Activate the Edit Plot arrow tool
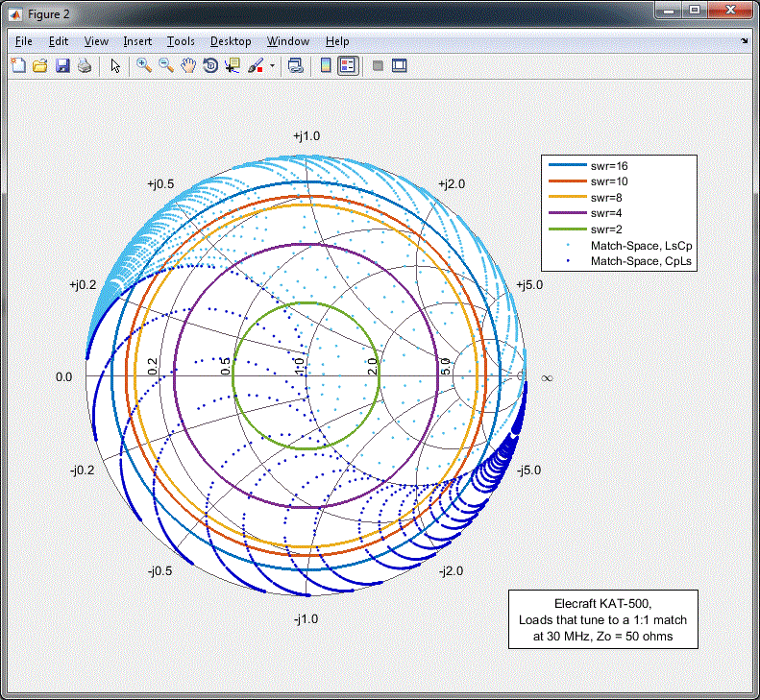760x700 pixels. (x=115, y=65)
